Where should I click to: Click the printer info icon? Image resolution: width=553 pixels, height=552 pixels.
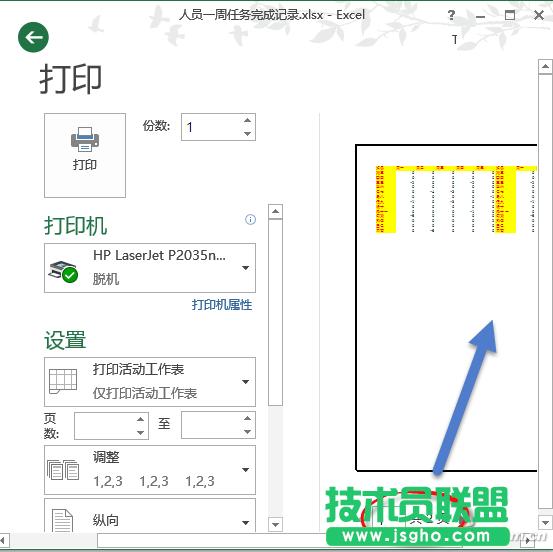[250, 219]
